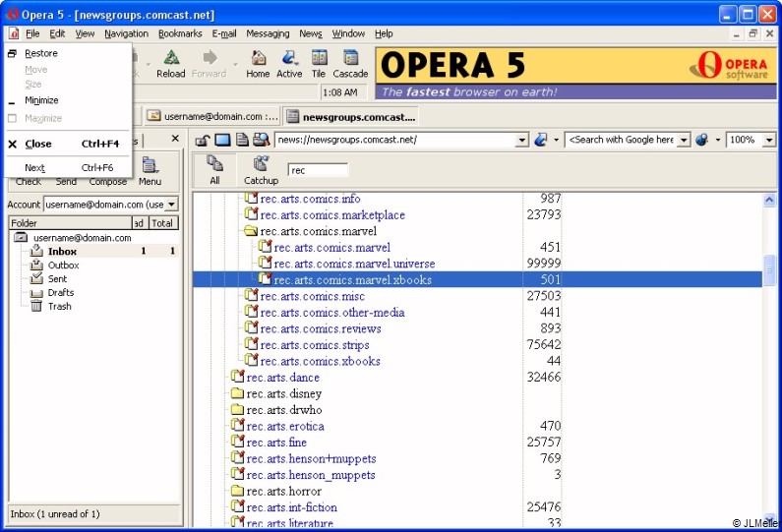The image size is (782, 532).
Task: Open the Google search field dropdown
Action: coord(685,140)
